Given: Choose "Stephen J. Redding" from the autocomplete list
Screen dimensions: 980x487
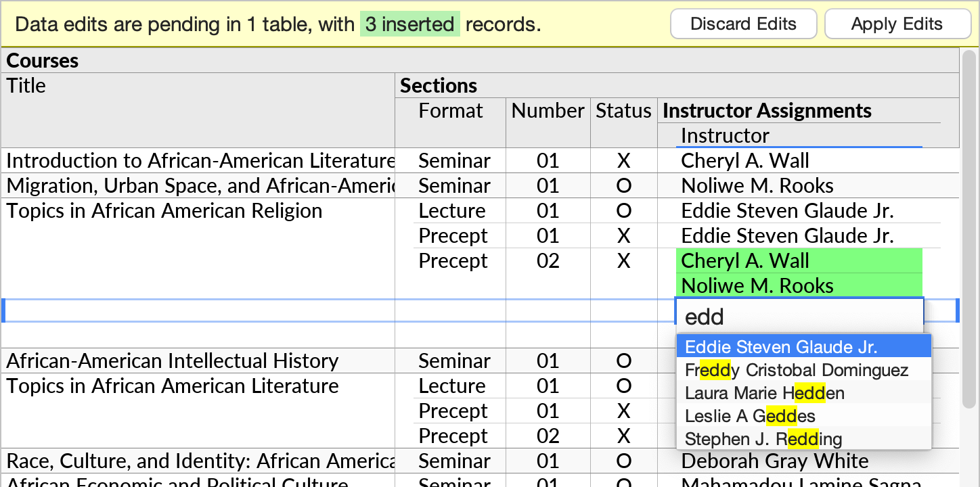Looking at the screenshot, I should [763, 439].
